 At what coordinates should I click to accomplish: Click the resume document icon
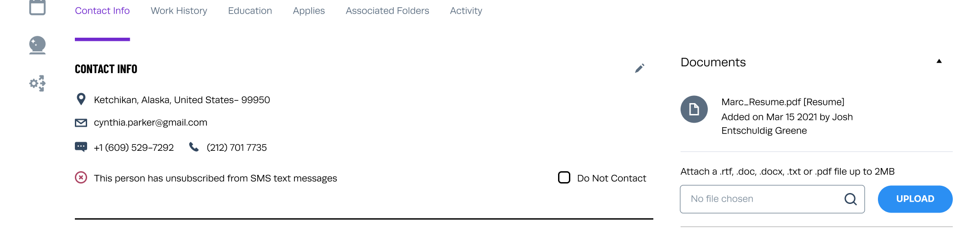click(x=694, y=109)
